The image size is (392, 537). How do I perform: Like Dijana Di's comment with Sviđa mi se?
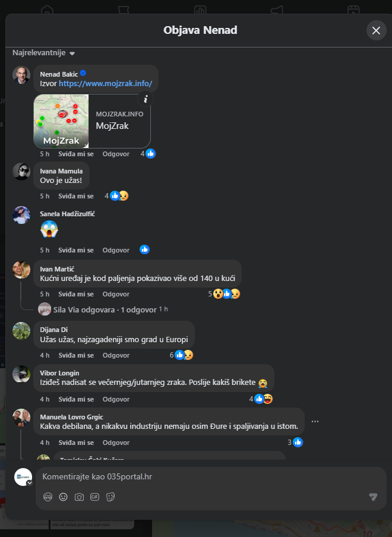pos(76,355)
